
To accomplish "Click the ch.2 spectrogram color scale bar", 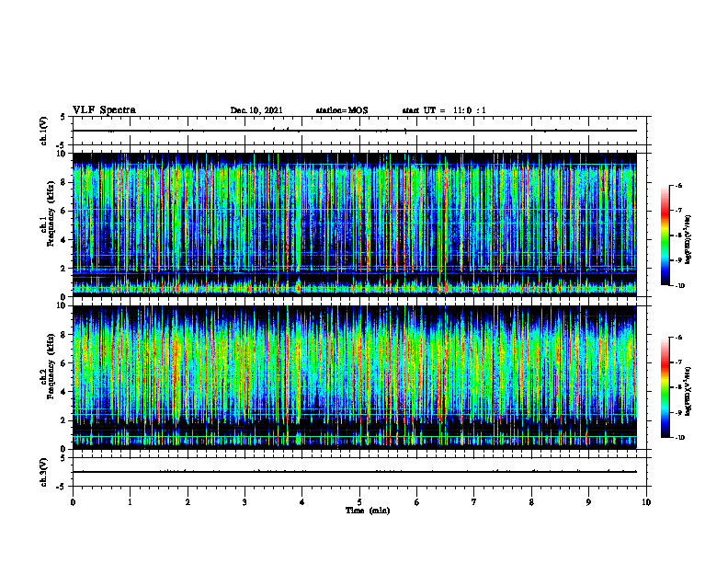I will coord(665,387).
